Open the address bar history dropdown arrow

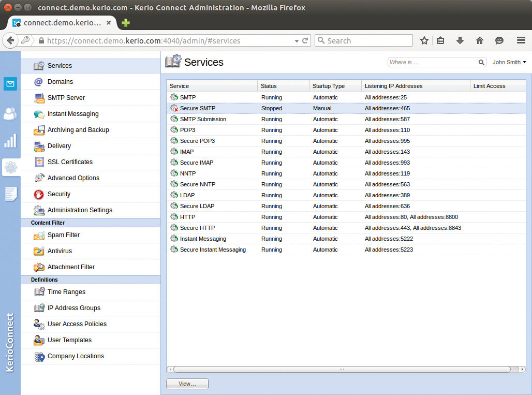tap(296, 40)
